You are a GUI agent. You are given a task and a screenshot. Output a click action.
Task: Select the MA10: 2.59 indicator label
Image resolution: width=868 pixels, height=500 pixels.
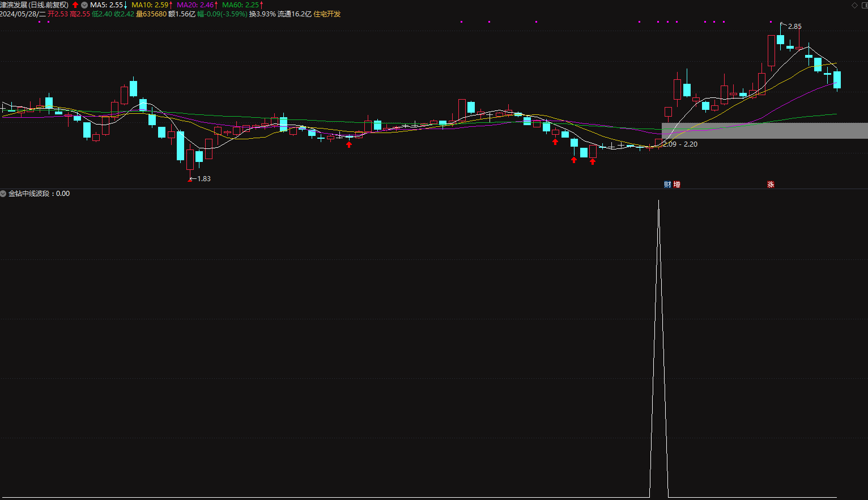click(152, 5)
